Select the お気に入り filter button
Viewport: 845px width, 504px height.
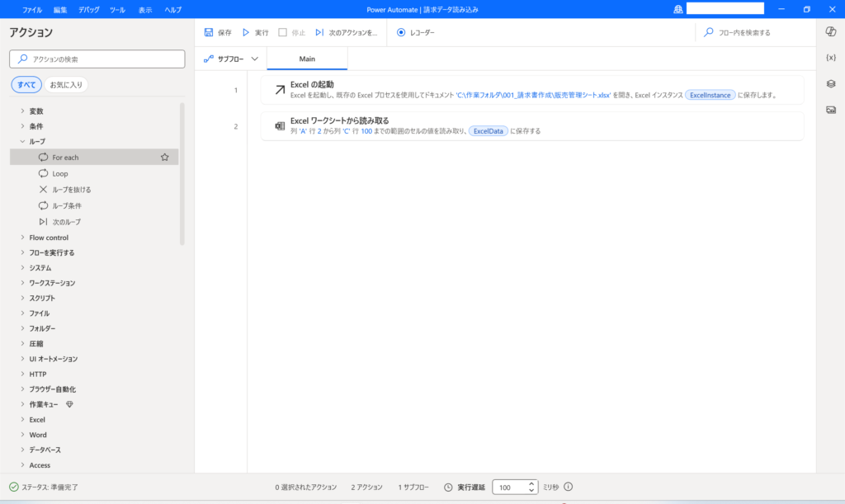[x=66, y=84]
